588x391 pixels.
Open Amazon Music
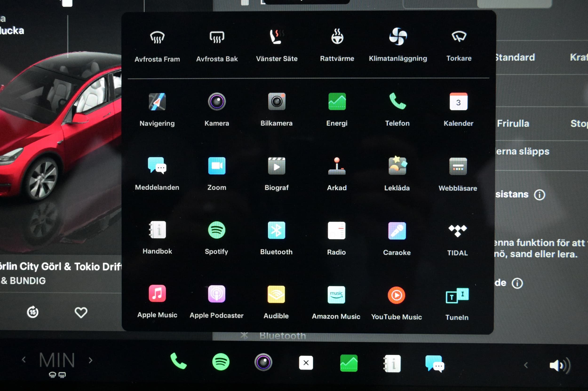coord(336,303)
